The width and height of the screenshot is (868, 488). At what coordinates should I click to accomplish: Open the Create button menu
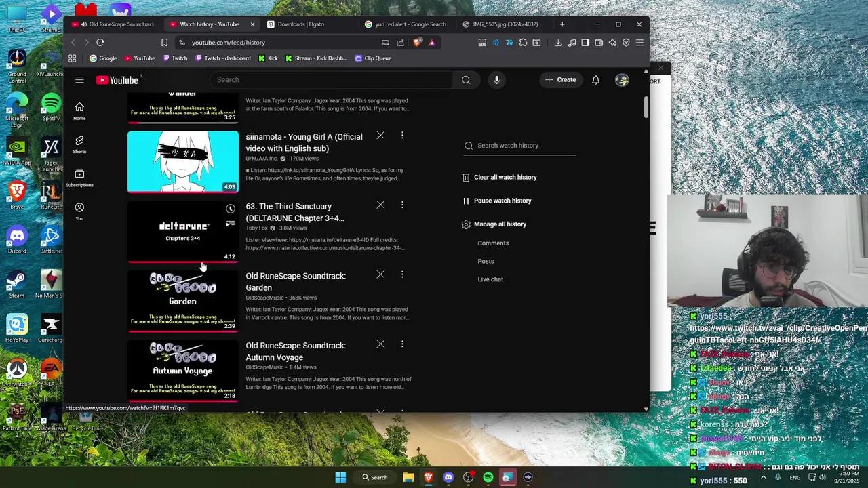560,80
